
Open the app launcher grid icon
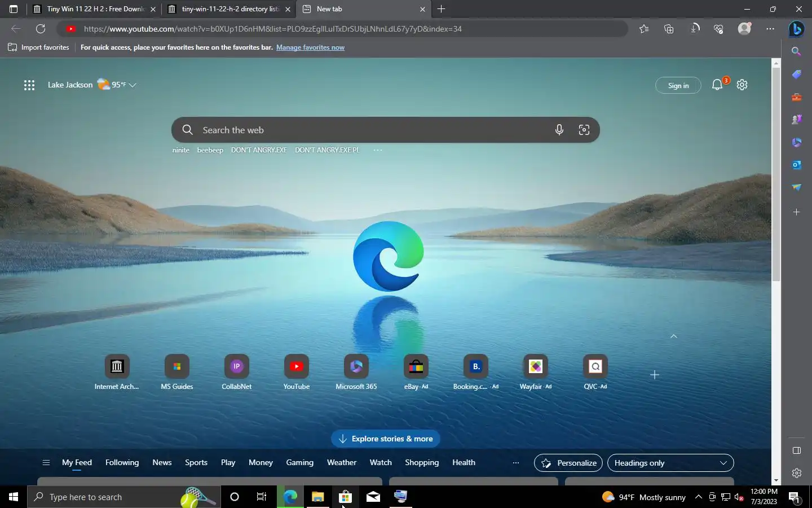tap(29, 85)
